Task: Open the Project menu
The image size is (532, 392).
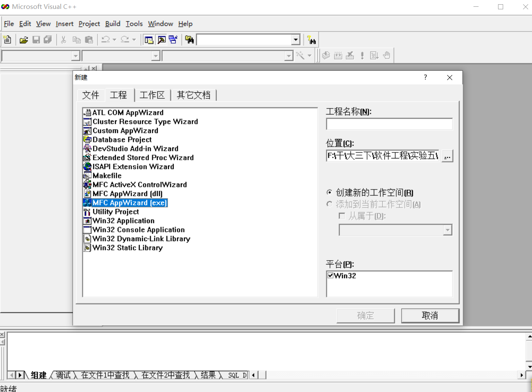Action: (89, 24)
